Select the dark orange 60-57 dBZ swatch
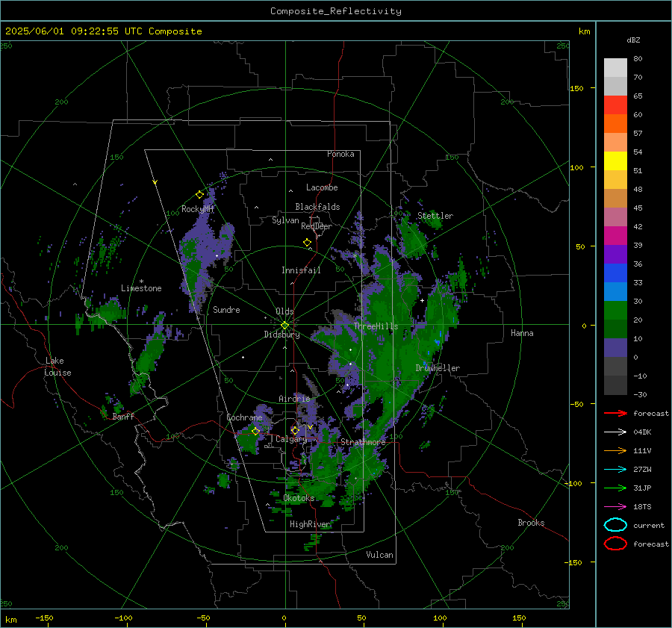Viewport: 672px width, 628px height. pyautogui.click(x=615, y=124)
